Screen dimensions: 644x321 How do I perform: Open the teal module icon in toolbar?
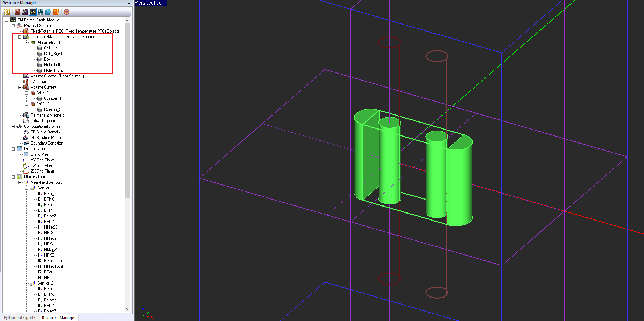(x=41, y=12)
